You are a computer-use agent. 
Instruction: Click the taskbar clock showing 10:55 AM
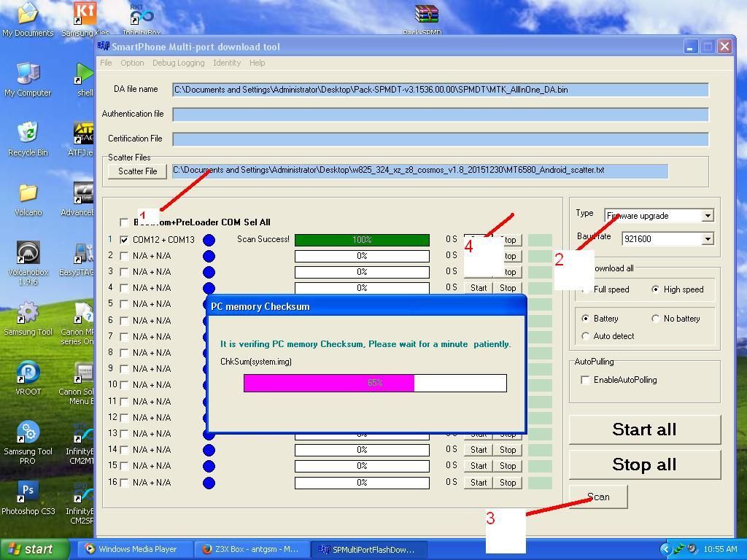pos(720,549)
